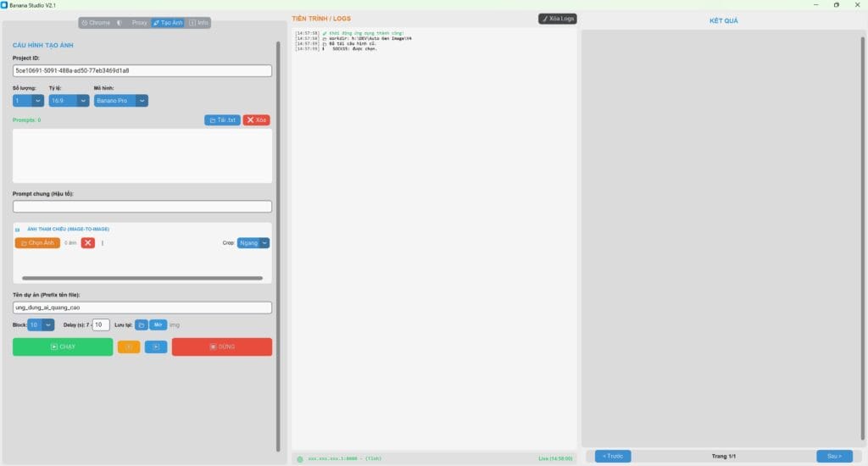
Task: Click the red Xóa prompts button
Action: (x=256, y=120)
